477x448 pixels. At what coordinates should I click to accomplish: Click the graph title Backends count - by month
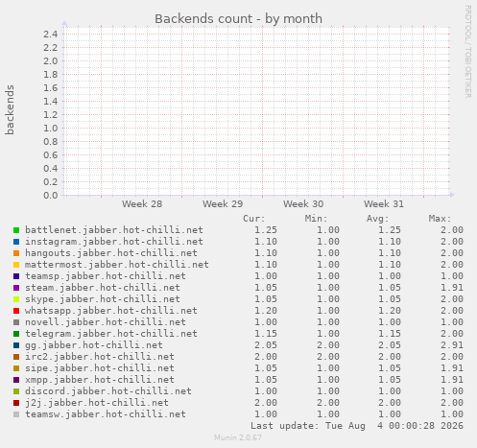[238, 18]
